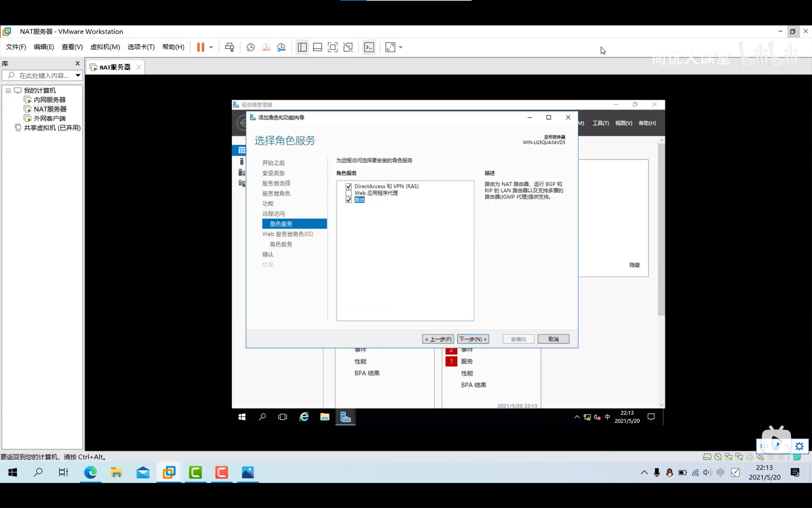The image size is (812, 508).
Task: Enter full screen mode icon
Action: click(x=332, y=47)
